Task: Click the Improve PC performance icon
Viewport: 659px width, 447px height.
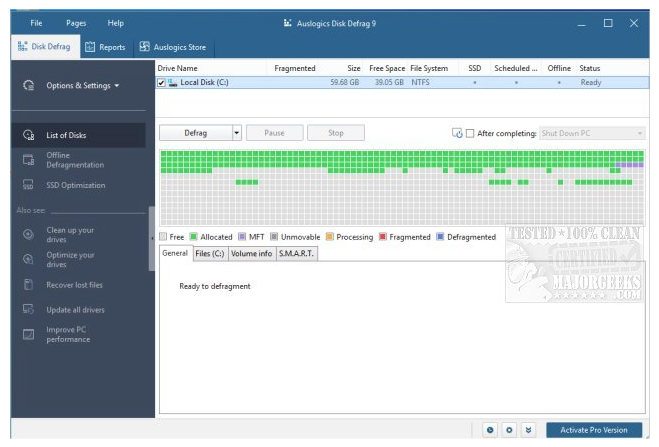Action: 29,334
